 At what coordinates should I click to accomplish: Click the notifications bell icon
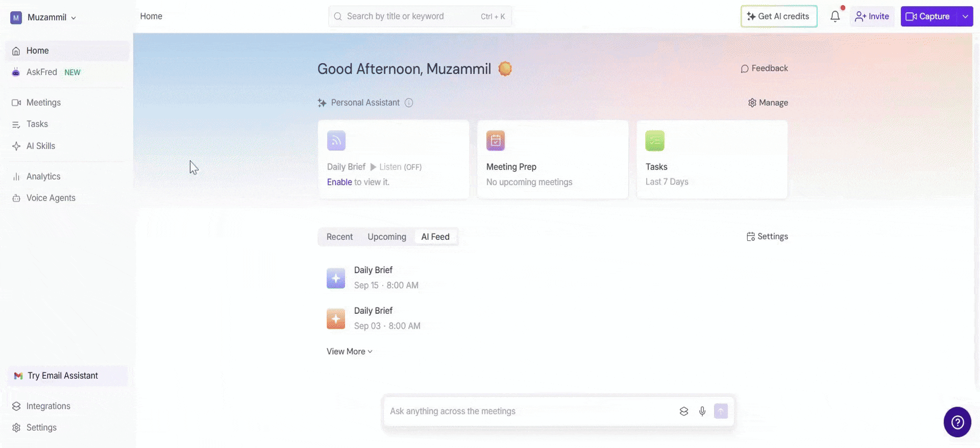point(835,16)
